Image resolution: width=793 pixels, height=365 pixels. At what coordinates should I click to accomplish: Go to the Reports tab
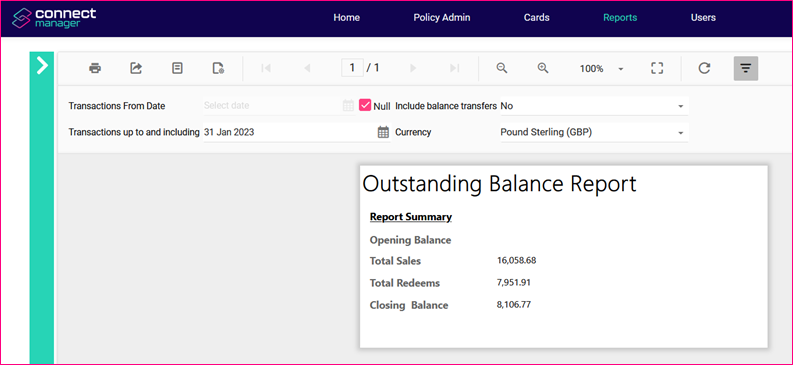coord(620,18)
